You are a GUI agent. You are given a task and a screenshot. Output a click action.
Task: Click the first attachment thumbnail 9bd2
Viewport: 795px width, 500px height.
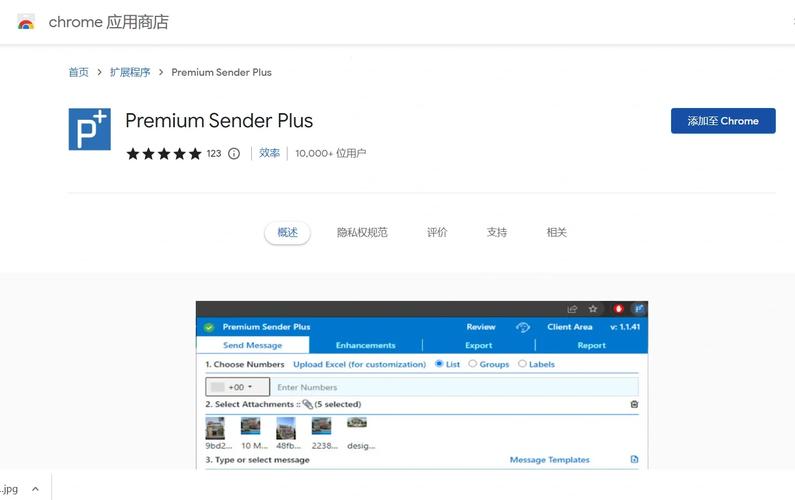coord(215,427)
